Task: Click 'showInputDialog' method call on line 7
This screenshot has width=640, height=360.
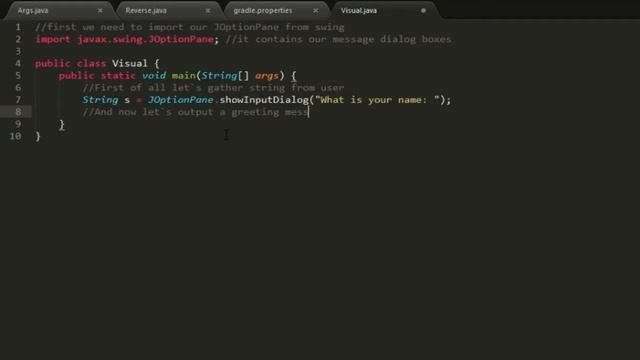Action: (264, 100)
